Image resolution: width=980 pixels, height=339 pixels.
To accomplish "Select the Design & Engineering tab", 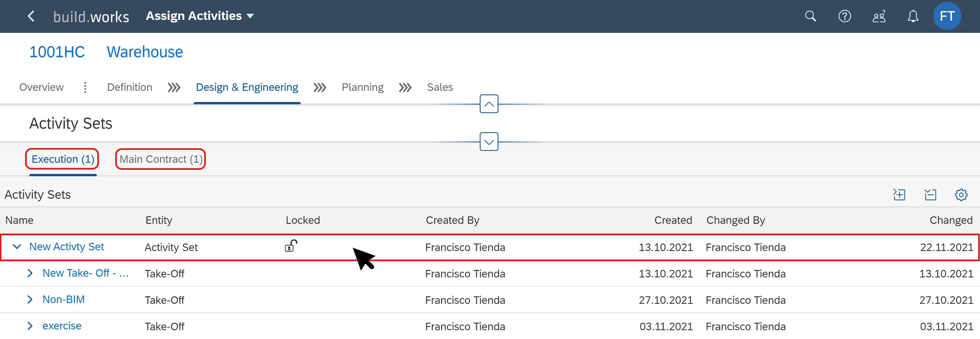I will pyautogui.click(x=247, y=87).
